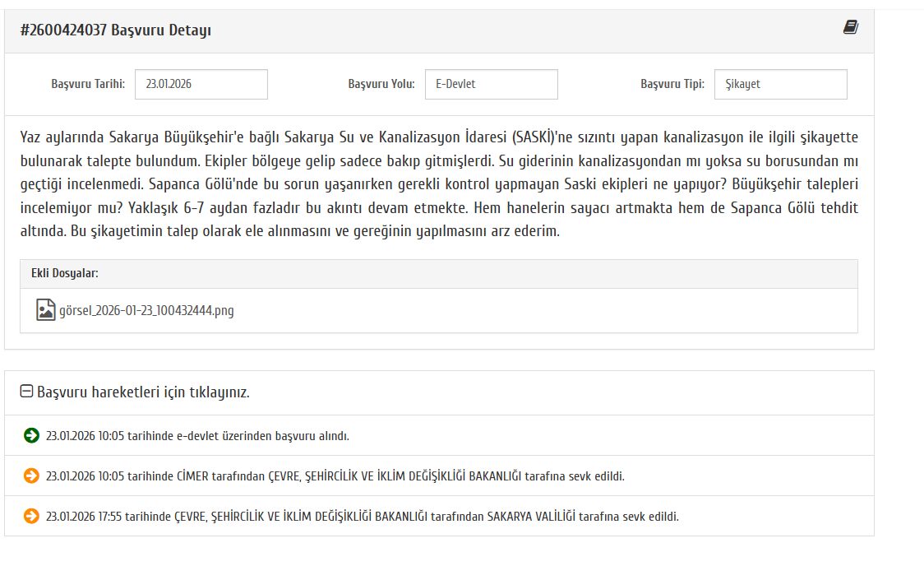Click the 'Başvuru Yolu:' label
Image resolution: width=924 pixels, height=566 pixels.
pyautogui.click(x=381, y=84)
